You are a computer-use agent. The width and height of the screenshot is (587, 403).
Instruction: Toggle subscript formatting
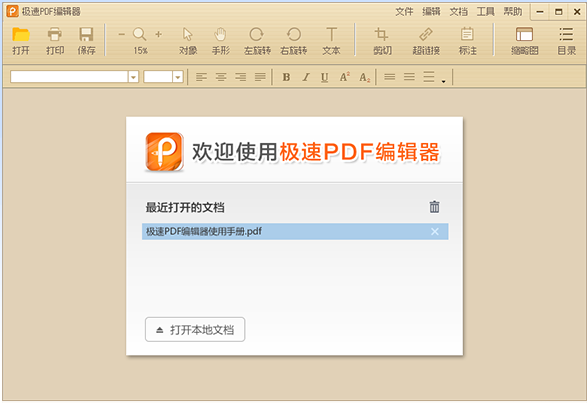[x=364, y=78]
